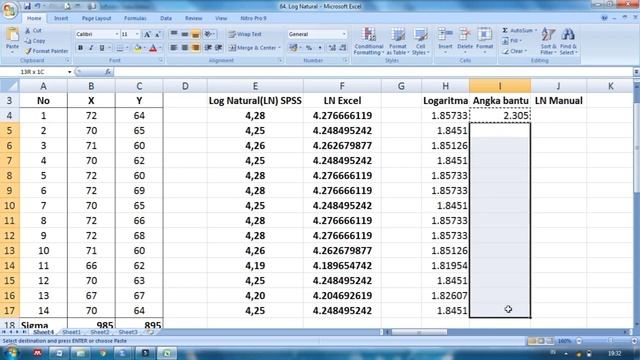This screenshot has height=360, width=640.
Task: Toggle Center horizontal alignment
Action: (185, 48)
